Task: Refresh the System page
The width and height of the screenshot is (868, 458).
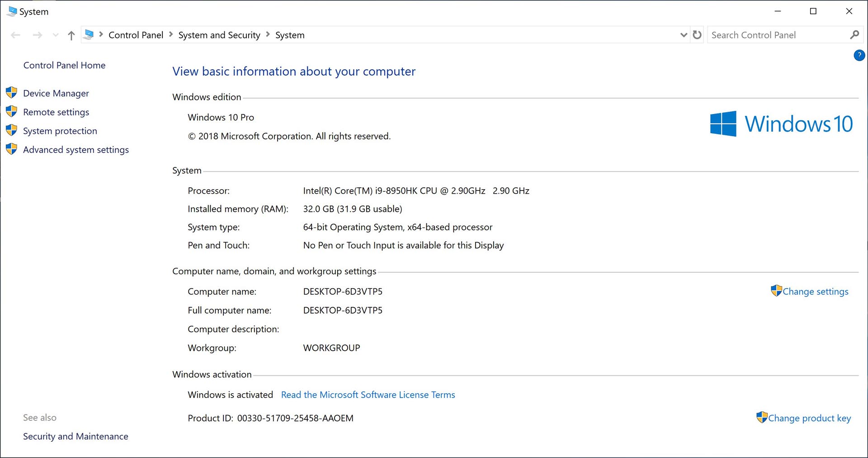Action: point(697,35)
